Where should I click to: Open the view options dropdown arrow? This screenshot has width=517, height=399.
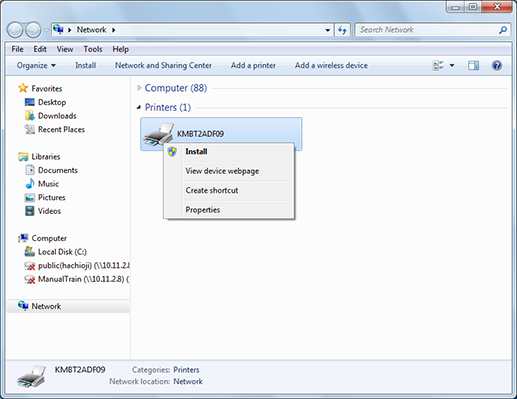coord(452,65)
